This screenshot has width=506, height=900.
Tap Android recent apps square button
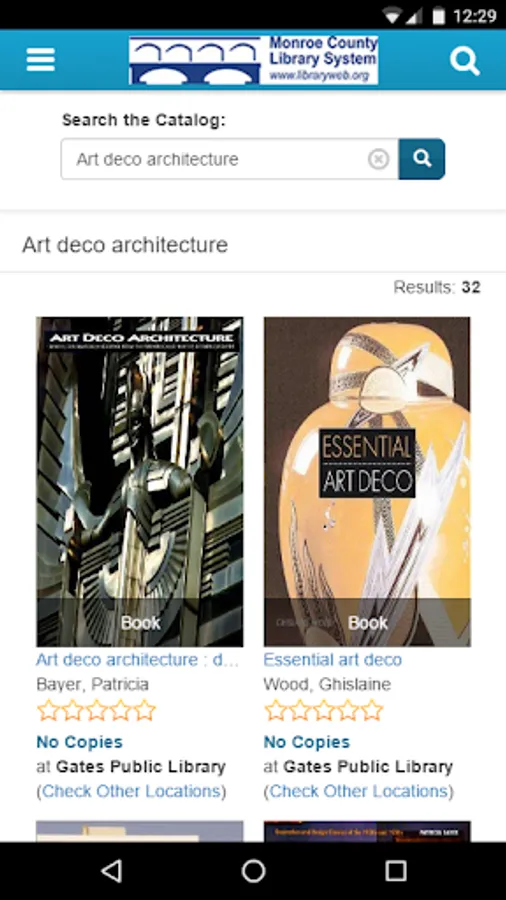tap(395, 871)
